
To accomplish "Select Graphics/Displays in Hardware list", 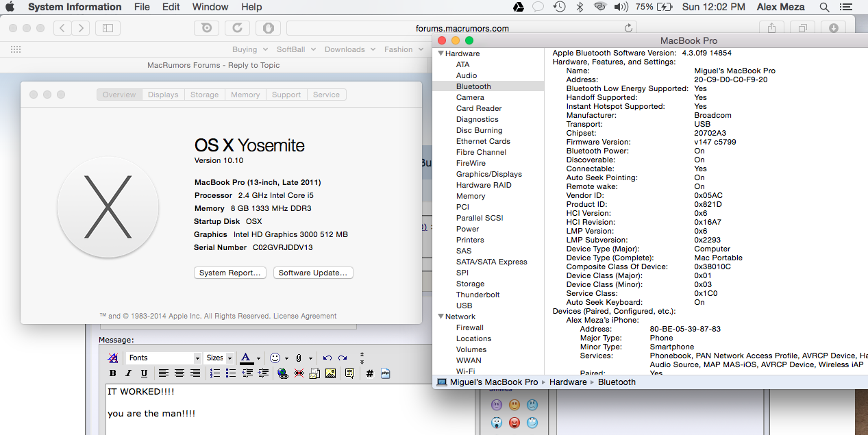I will pos(489,174).
